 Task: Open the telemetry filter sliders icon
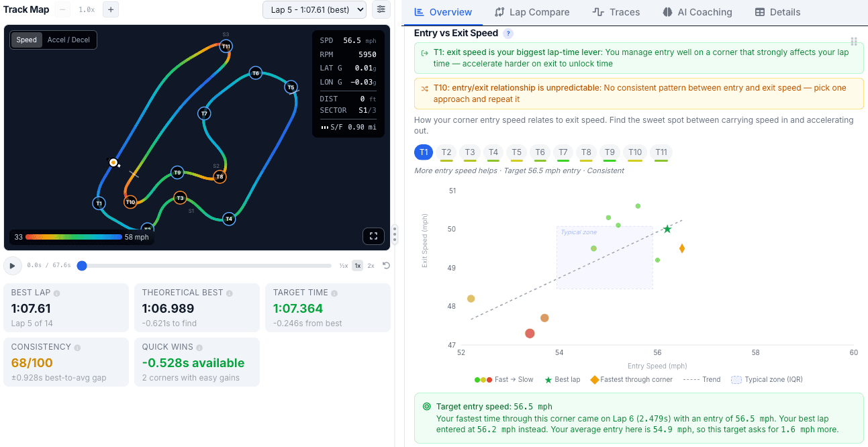tap(381, 10)
